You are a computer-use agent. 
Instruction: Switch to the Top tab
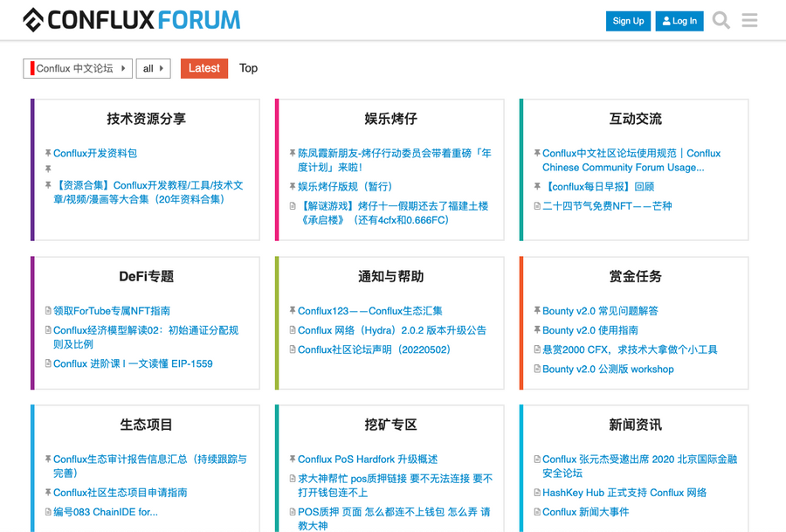coord(249,68)
